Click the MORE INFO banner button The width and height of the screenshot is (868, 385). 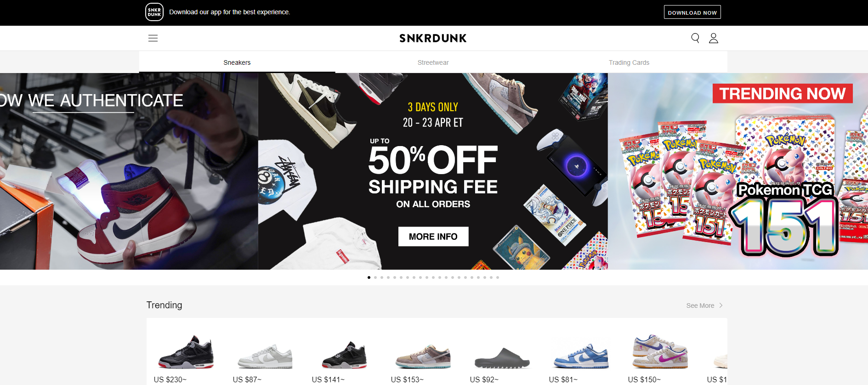click(x=433, y=237)
